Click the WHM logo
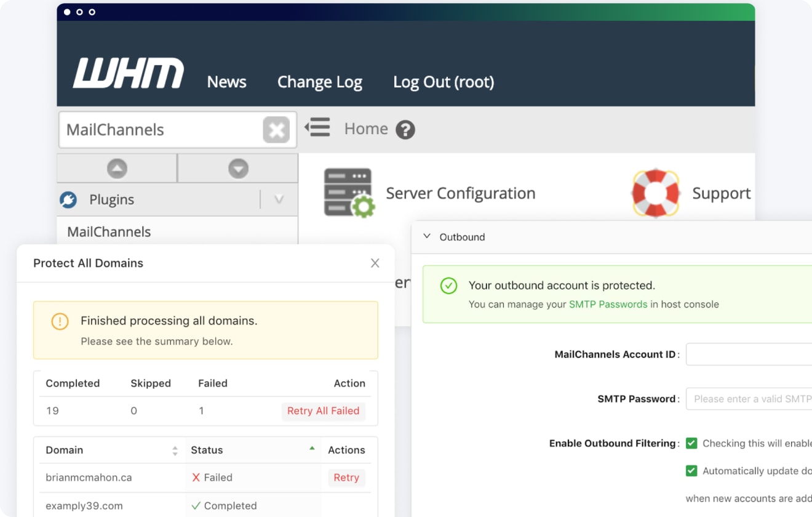This screenshot has width=812, height=517. pyautogui.click(x=129, y=73)
